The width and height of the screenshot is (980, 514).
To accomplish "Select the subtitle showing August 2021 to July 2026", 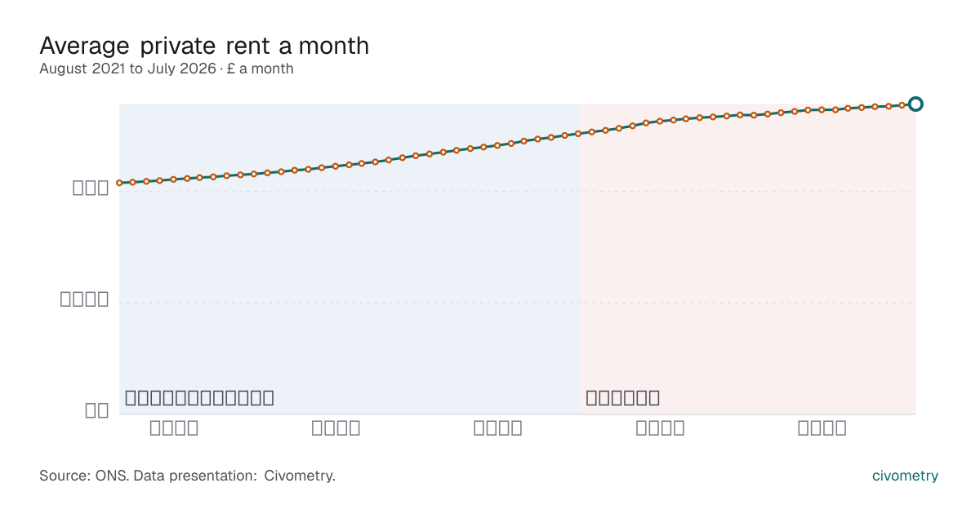I will pyautogui.click(x=167, y=69).
